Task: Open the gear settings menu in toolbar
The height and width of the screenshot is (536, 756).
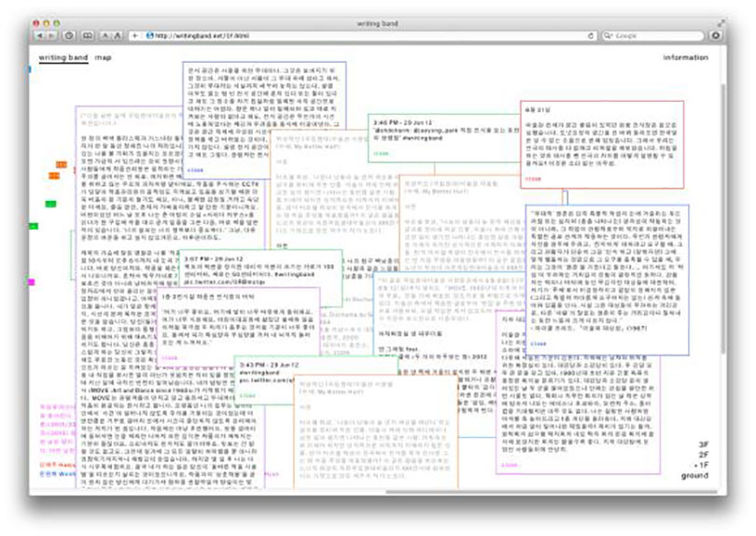Action: click(715, 35)
